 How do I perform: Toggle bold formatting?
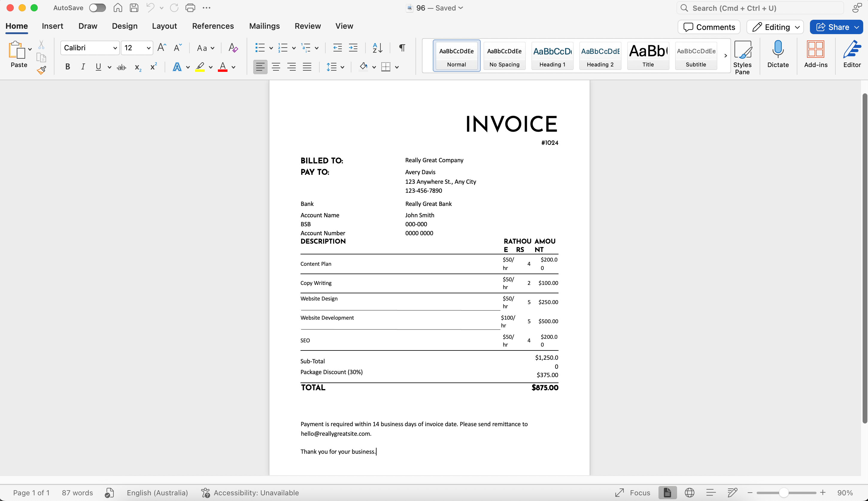pyautogui.click(x=67, y=67)
